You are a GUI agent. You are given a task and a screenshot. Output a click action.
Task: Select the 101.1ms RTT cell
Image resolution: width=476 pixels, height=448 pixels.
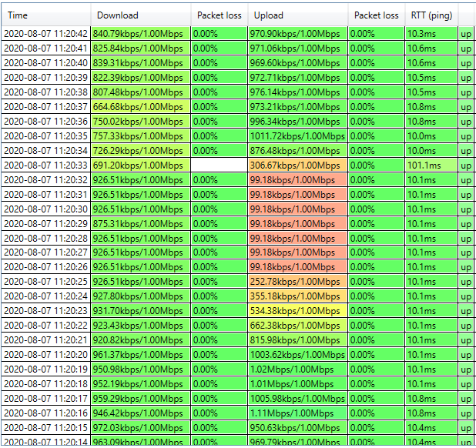coord(431,165)
